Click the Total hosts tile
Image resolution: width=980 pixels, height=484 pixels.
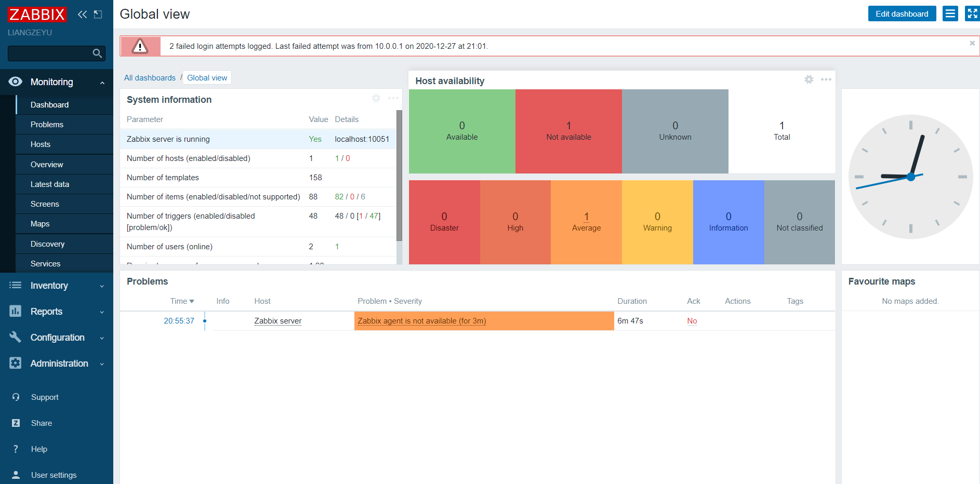[x=782, y=131]
